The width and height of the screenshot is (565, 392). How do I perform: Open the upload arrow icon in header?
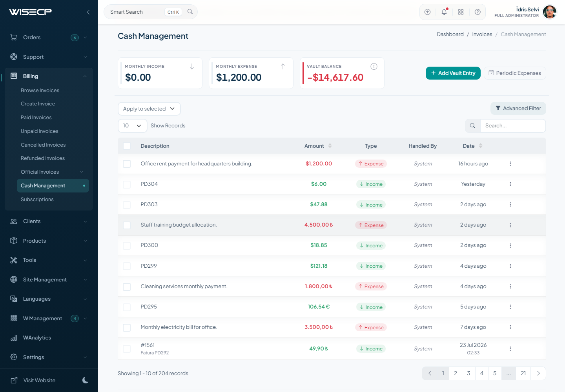point(428,12)
